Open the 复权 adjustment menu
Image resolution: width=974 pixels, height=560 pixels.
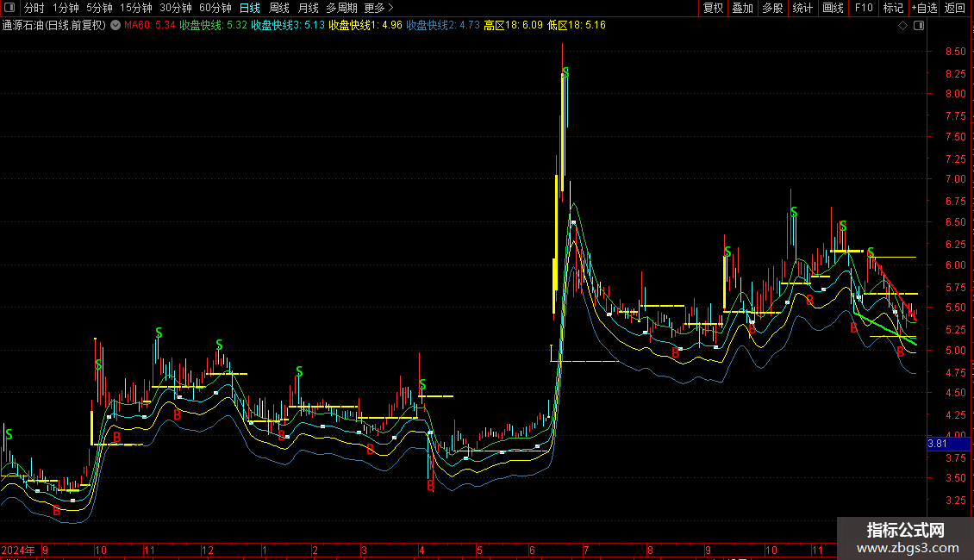[713, 8]
